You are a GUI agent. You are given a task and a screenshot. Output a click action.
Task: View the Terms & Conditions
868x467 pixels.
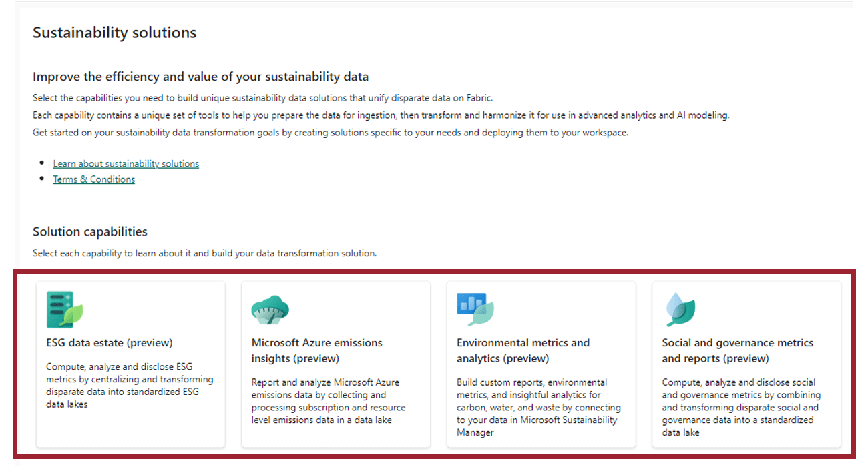93,179
